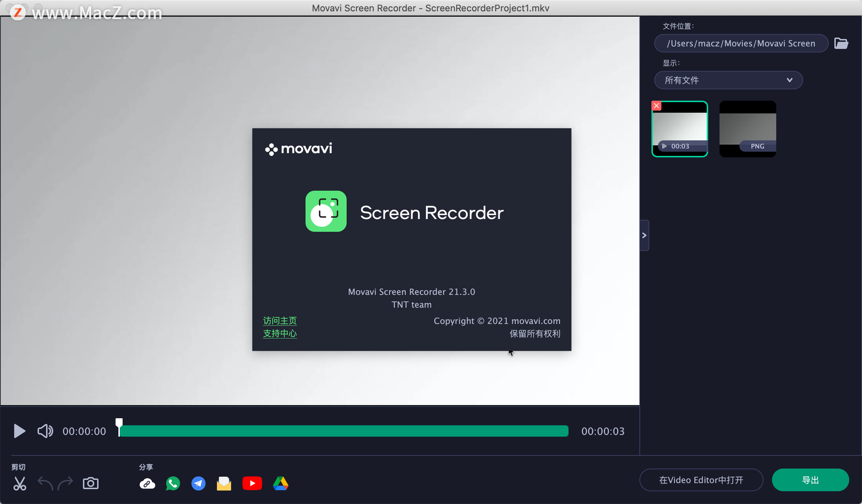This screenshot has height=504, width=862.
Task: Share by email envelope icon
Action: [224, 483]
